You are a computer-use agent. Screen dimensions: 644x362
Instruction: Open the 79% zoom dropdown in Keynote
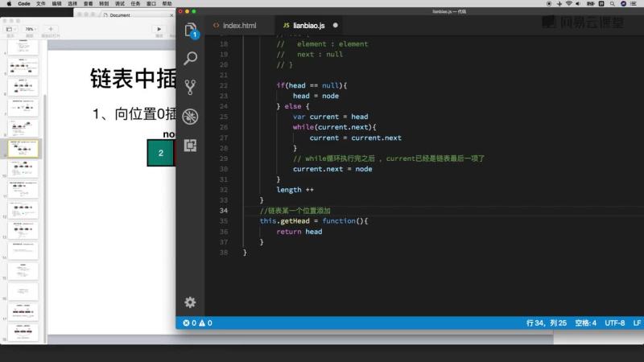(x=30, y=30)
